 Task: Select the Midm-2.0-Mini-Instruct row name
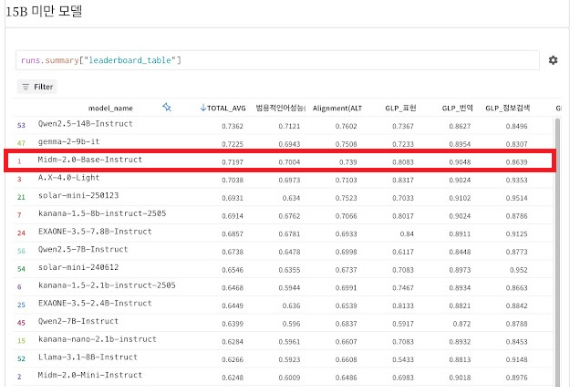pos(90,375)
